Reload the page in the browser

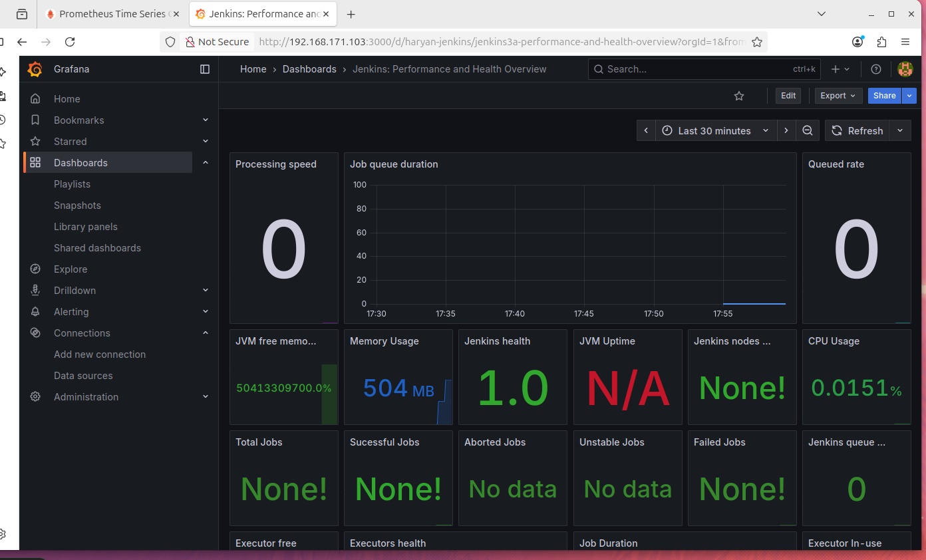pyautogui.click(x=70, y=42)
